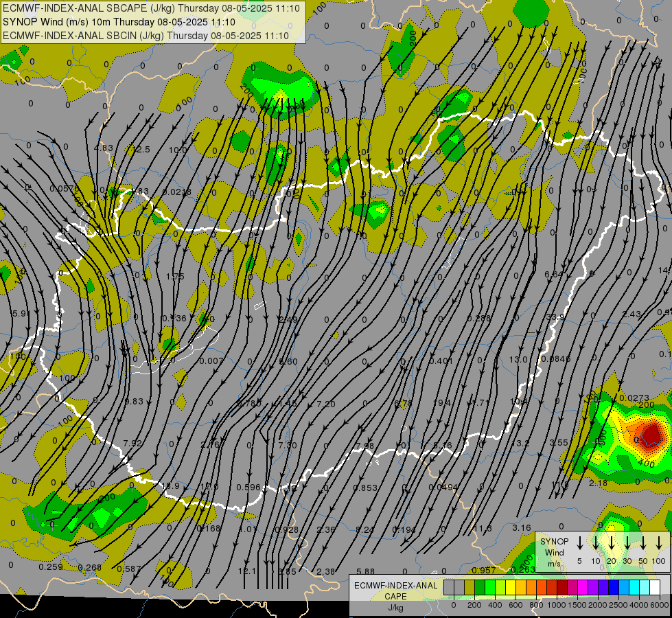
Task: Click the pale cyan swatch before white
Action: 645,588
